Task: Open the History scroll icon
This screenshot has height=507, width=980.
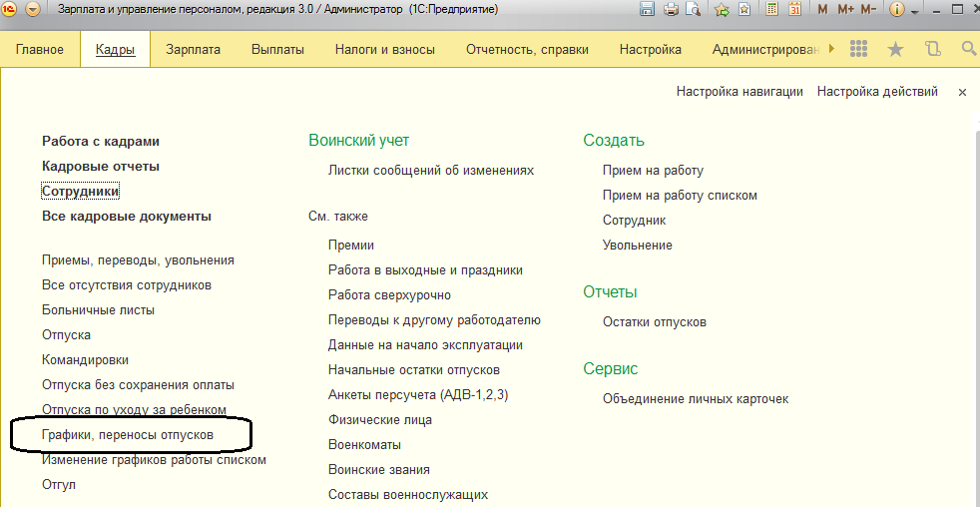Action: [x=932, y=49]
